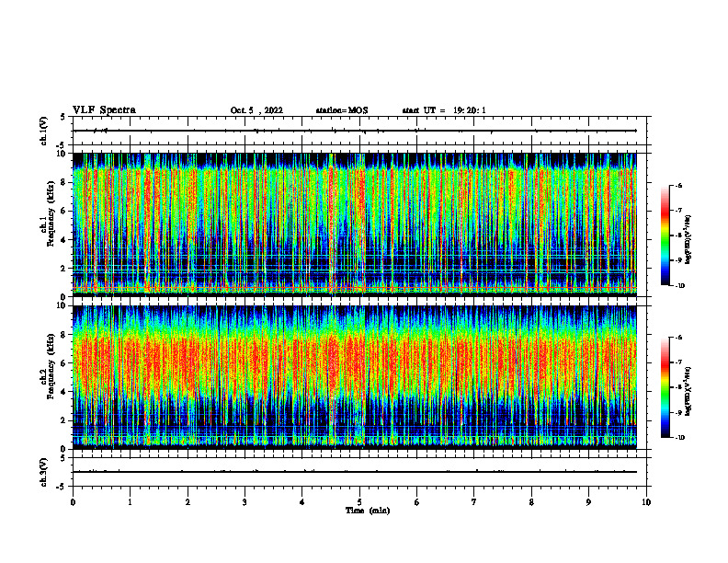Click time axis tick label "9"
Viewport: 728px width, 563px height.
point(588,502)
